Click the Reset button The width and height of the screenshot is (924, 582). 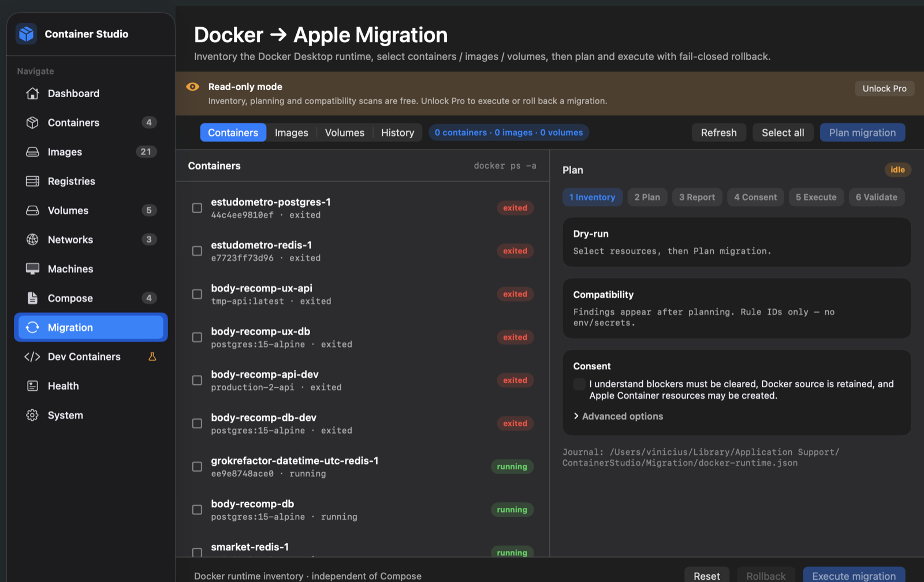[x=707, y=575]
